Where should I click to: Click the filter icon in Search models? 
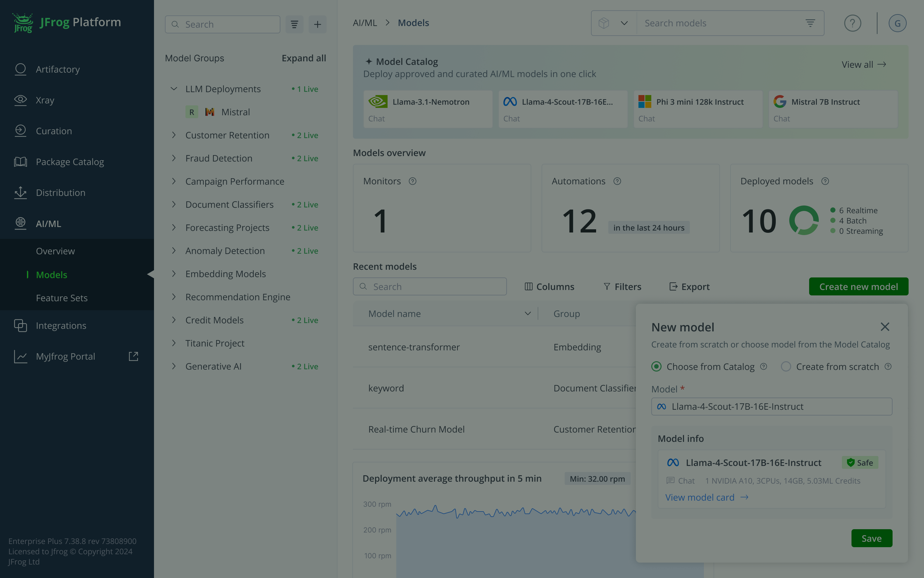pyautogui.click(x=810, y=23)
